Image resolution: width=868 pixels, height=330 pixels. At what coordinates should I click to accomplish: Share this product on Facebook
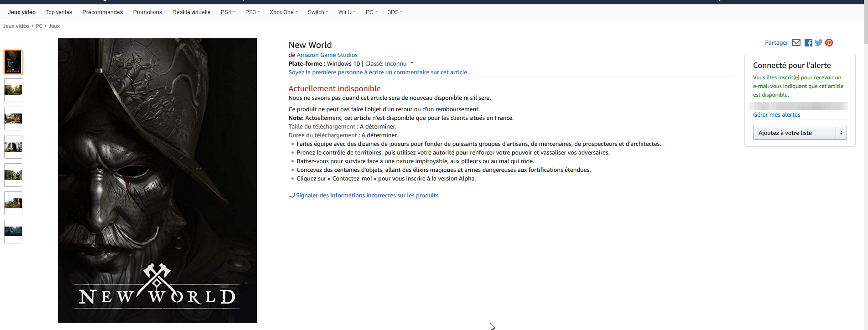(808, 43)
